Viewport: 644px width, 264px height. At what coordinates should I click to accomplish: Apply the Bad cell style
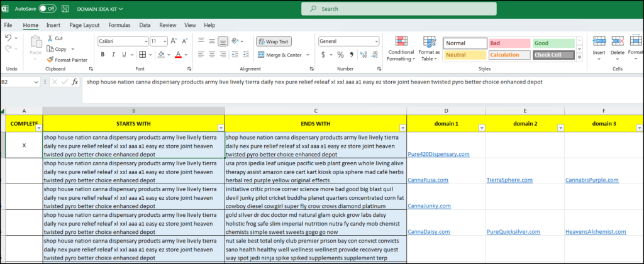[x=509, y=43]
